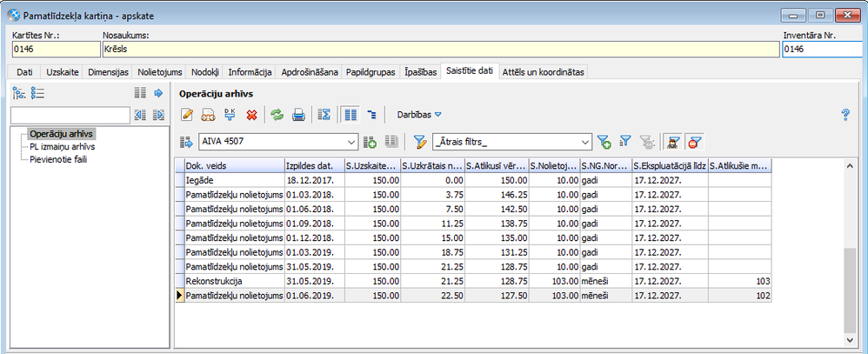Switch to Attēls un koordinātas tab
Viewport: 868px width, 354px height.
(x=543, y=72)
